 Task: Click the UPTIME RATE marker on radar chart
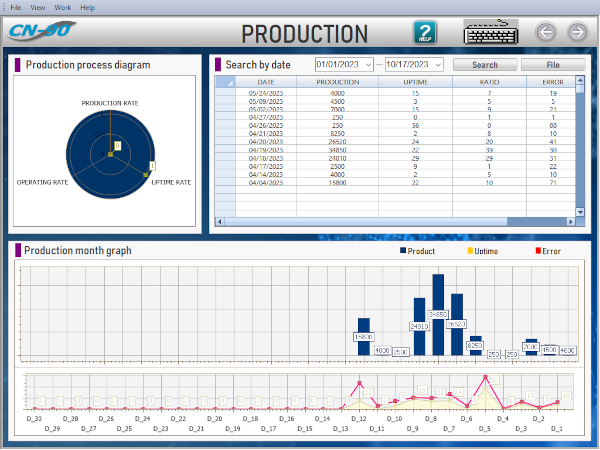click(145, 175)
